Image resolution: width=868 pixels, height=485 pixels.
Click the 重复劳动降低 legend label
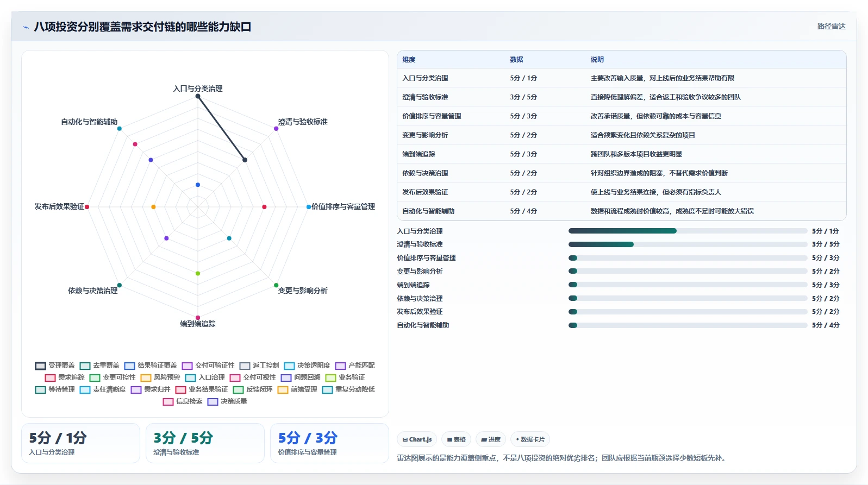coord(355,389)
